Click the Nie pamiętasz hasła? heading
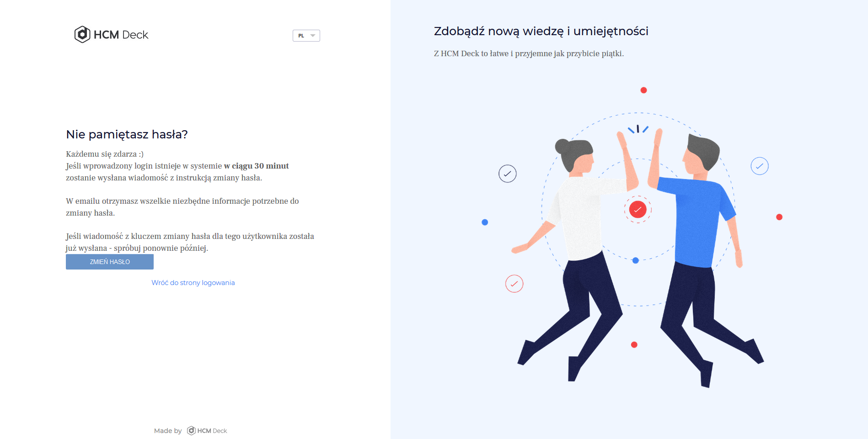The image size is (868, 439). point(127,134)
